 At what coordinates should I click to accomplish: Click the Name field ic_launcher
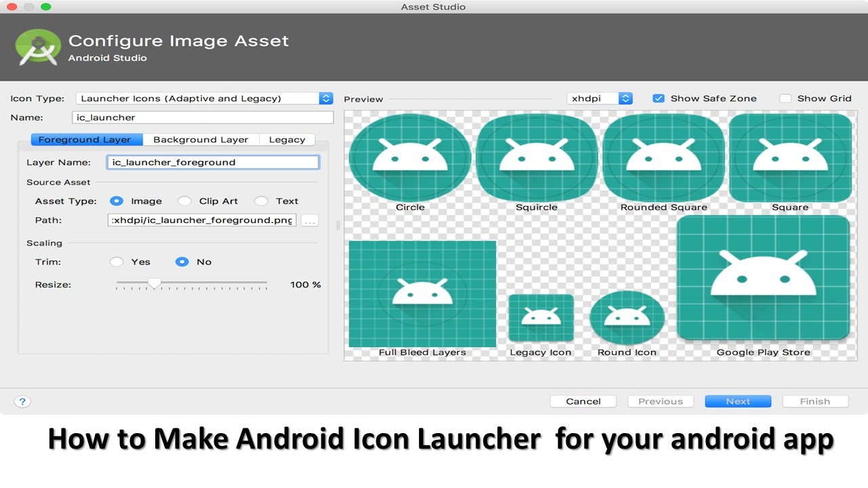pos(203,117)
